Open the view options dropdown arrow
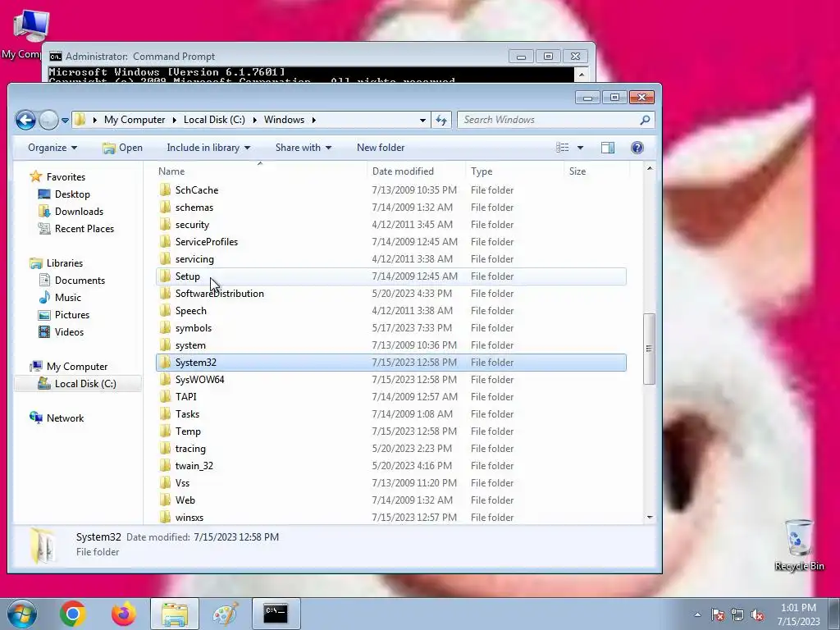Viewport: 840px width, 630px height. coord(580,148)
